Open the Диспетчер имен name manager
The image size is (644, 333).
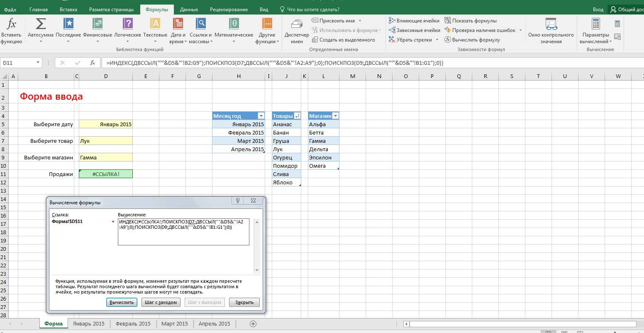click(x=297, y=31)
